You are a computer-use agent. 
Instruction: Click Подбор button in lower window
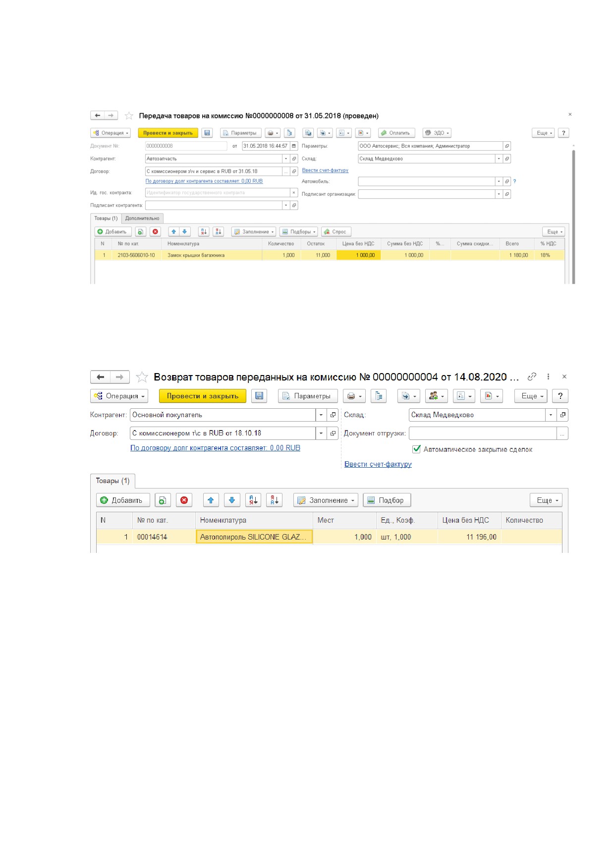387,500
